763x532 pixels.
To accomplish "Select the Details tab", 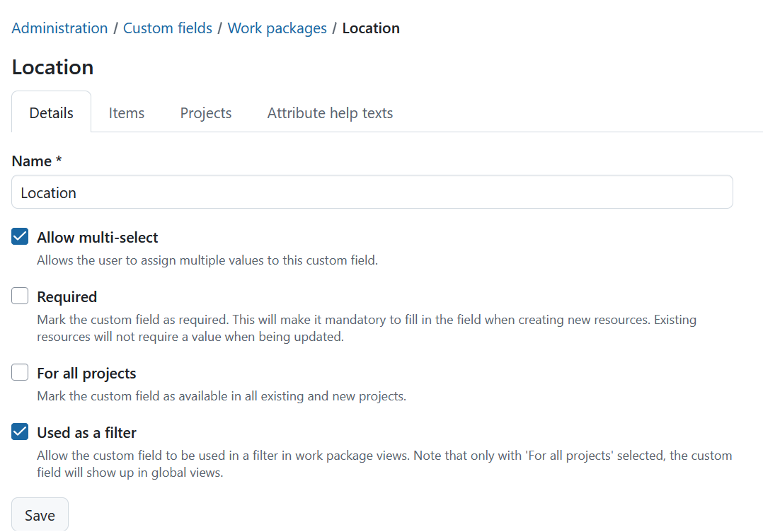I will (50, 112).
